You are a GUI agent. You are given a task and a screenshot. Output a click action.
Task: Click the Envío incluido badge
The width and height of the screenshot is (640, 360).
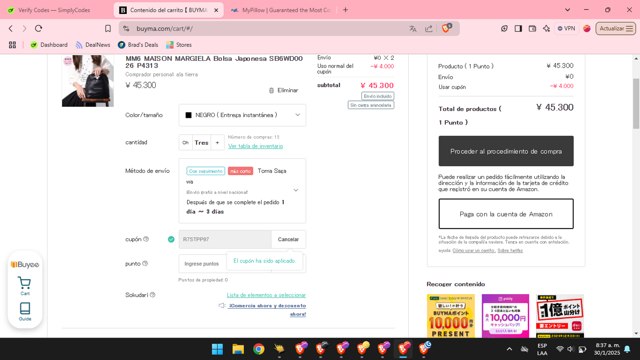pos(378,96)
